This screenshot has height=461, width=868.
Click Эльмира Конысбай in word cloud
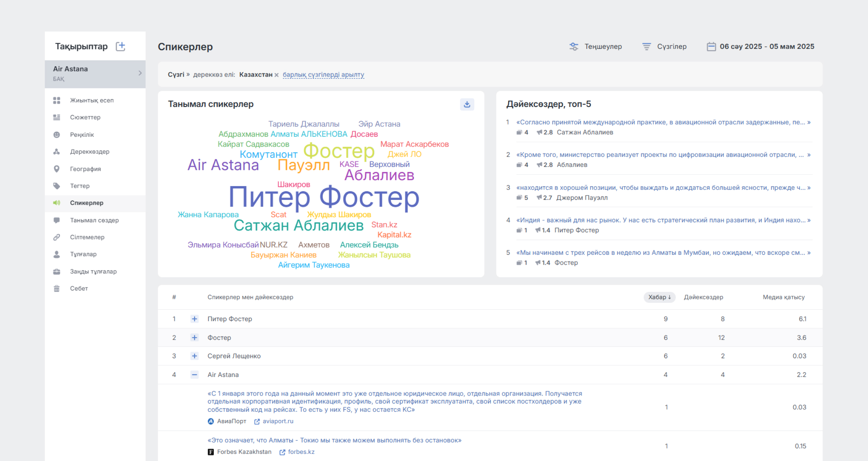click(x=223, y=245)
